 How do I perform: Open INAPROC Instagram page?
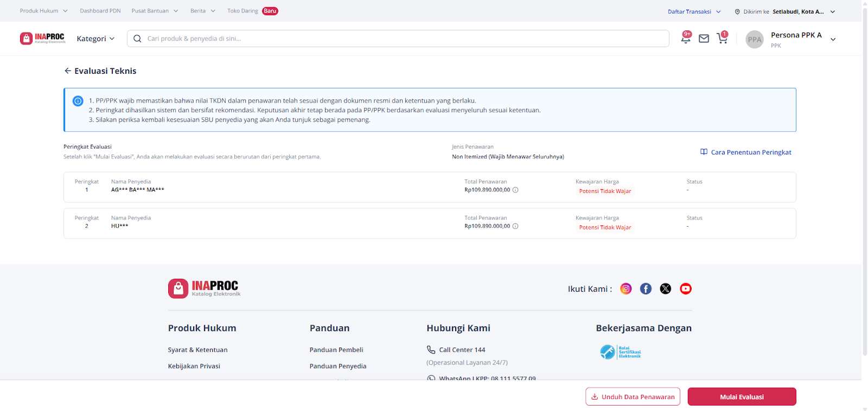coord(626,288)
